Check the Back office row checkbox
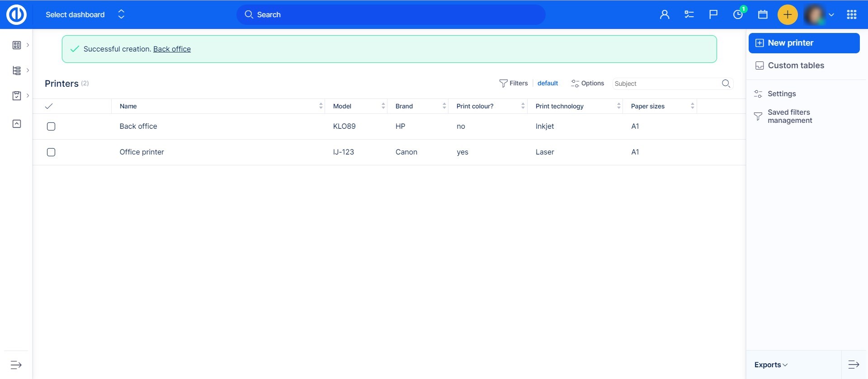Screen dimensions: 868x379 point(51,126)
